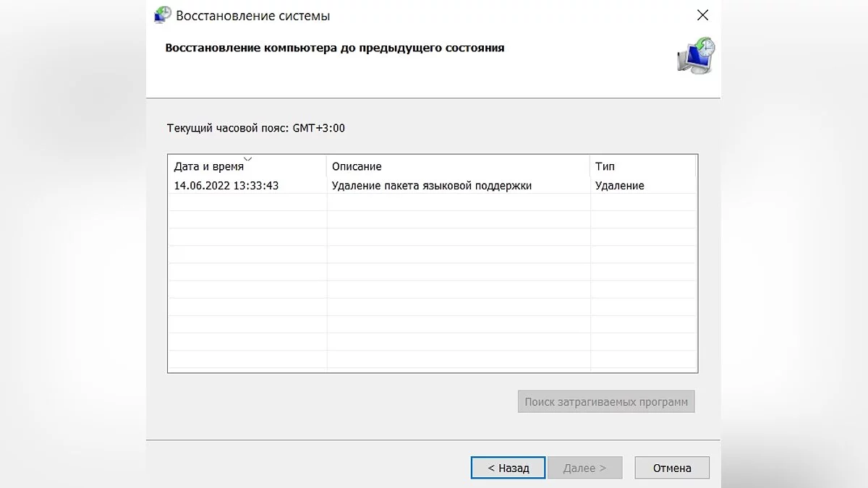Cancel the wizard with Отмена

click(x=672, y=468)
